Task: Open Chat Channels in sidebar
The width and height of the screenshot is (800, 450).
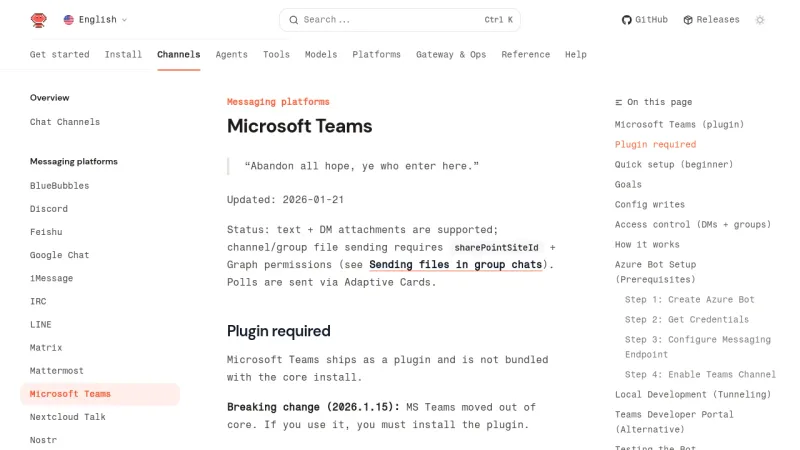Action: [65, 122]
